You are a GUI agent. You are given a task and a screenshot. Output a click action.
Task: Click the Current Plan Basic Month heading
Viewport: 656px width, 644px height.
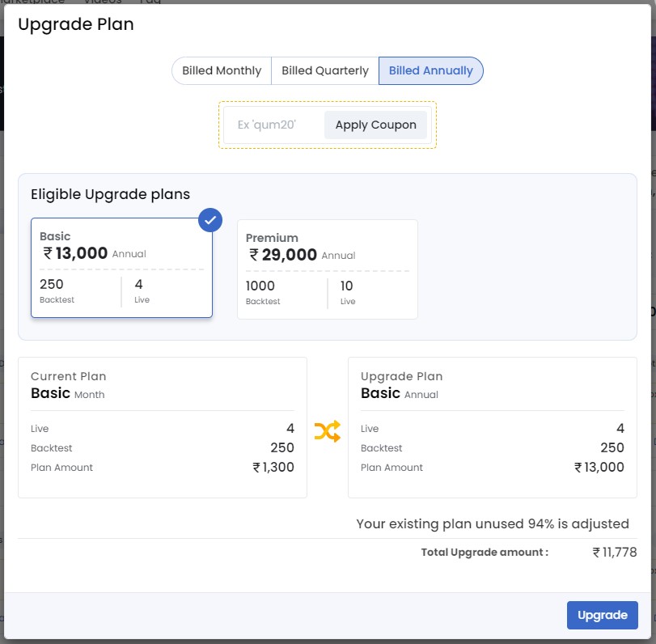(68, 393)
